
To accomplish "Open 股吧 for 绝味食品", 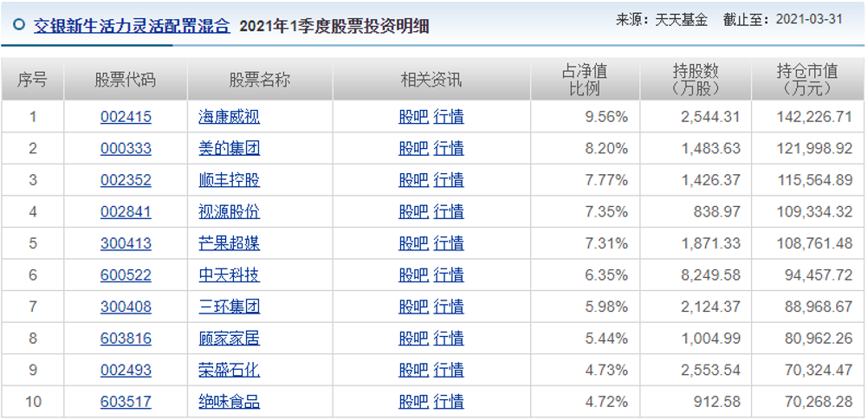I will [x=413, y=402].
